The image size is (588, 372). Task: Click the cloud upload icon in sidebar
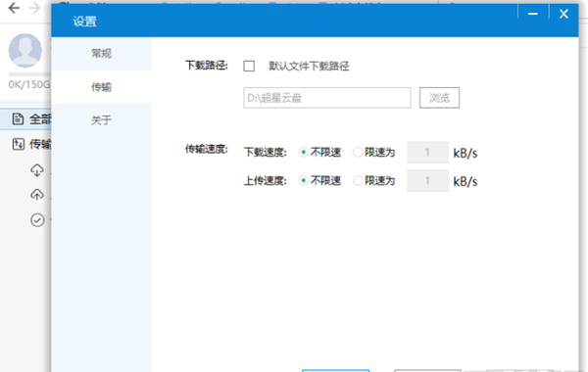click(37, 195)
